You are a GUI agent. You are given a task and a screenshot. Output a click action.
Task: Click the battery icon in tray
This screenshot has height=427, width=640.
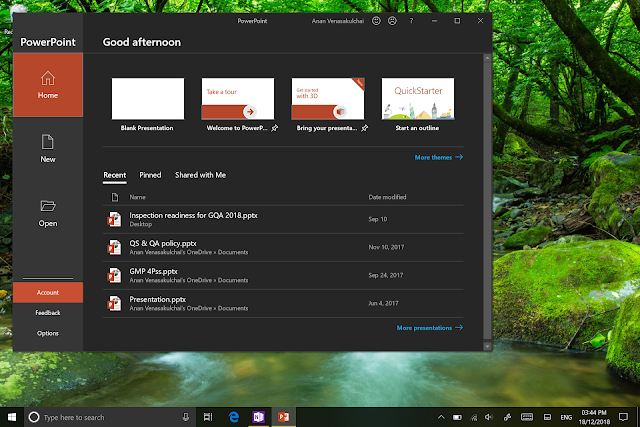tap(457, 417)
